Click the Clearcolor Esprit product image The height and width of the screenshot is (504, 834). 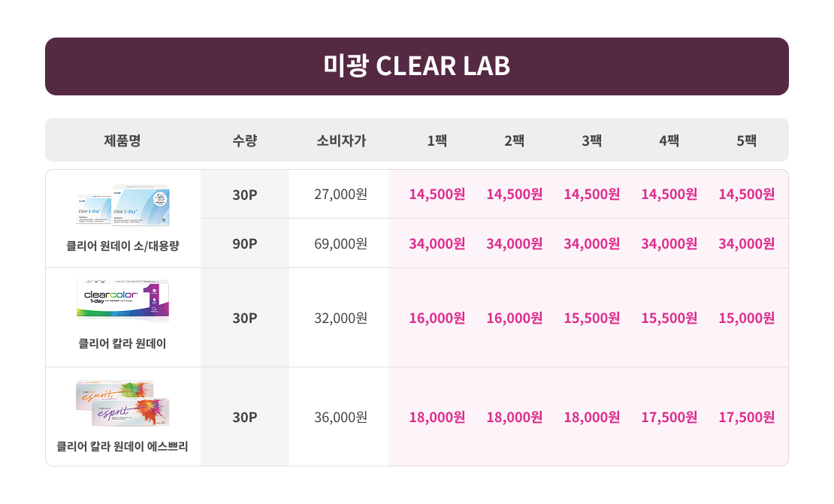pos(122,402)
